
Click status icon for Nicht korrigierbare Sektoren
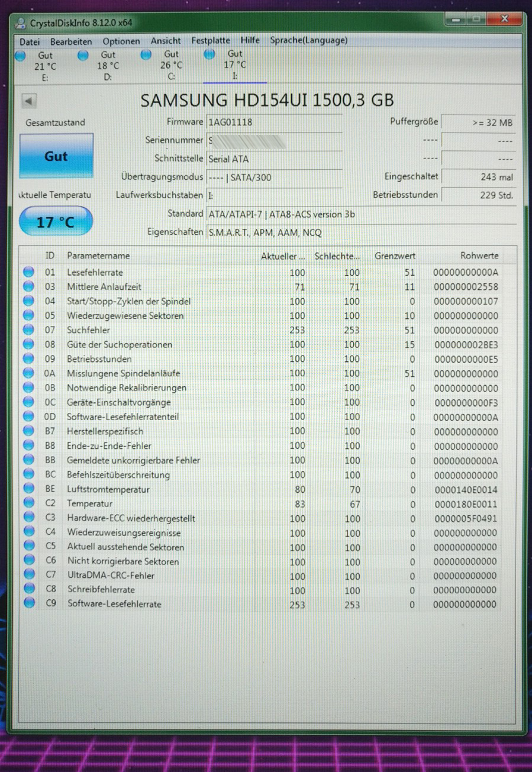[28, 561]
